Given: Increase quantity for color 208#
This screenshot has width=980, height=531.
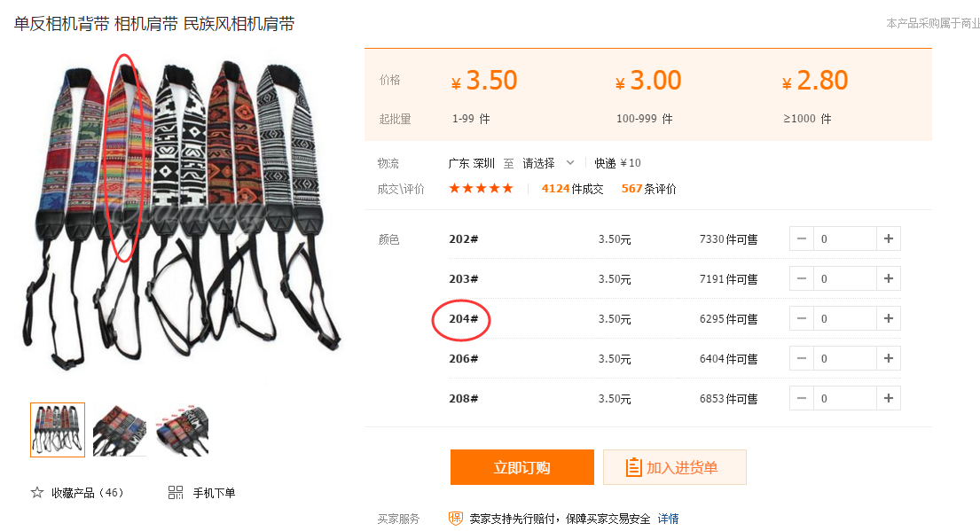Looking at the screenshot, I should coord(888,399).
